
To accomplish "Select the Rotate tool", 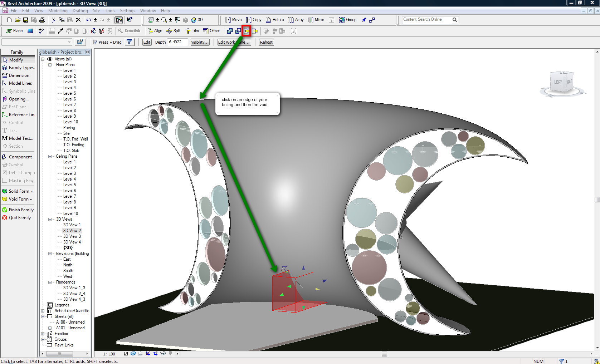I will [275, 20].
